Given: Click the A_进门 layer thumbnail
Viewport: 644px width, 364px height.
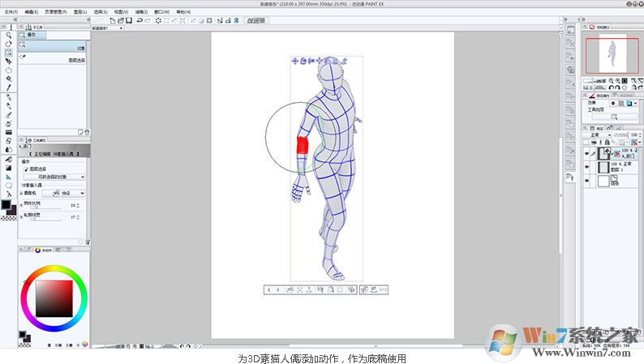Looking at the screenshot, I should pyautogui.click(x=603, y=153).
